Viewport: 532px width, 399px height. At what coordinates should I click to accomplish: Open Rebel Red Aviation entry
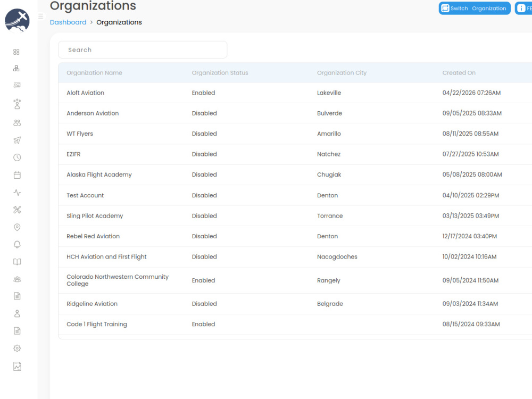pos(93,236)
